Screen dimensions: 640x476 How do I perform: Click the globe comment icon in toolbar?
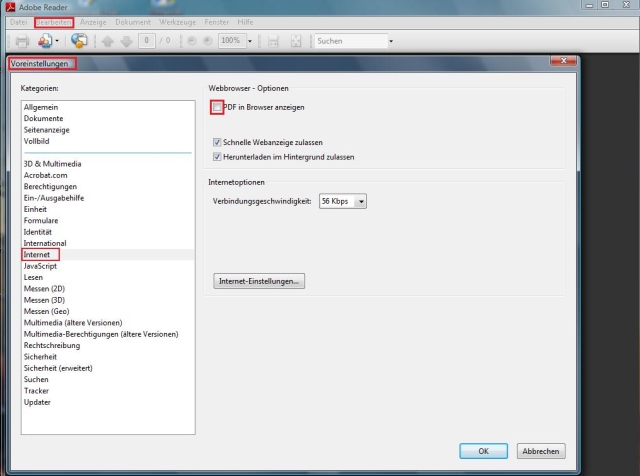pyautogui.click(x=79, y=41)
